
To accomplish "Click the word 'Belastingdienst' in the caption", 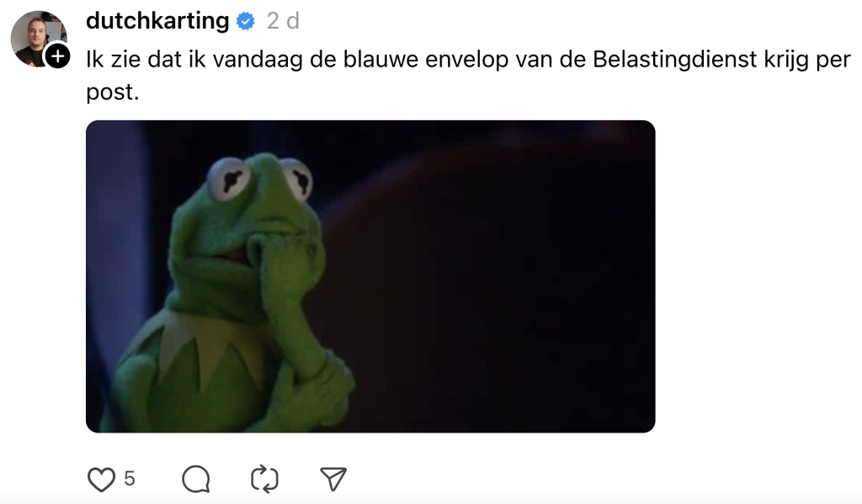I will click(x=674, y=60).
